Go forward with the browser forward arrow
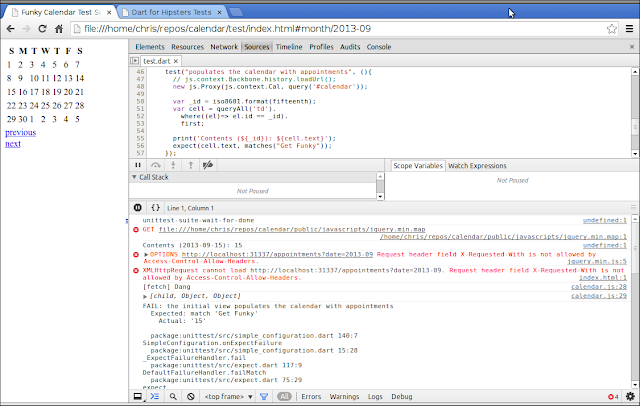The image size is (640, 406). (26, 29)
